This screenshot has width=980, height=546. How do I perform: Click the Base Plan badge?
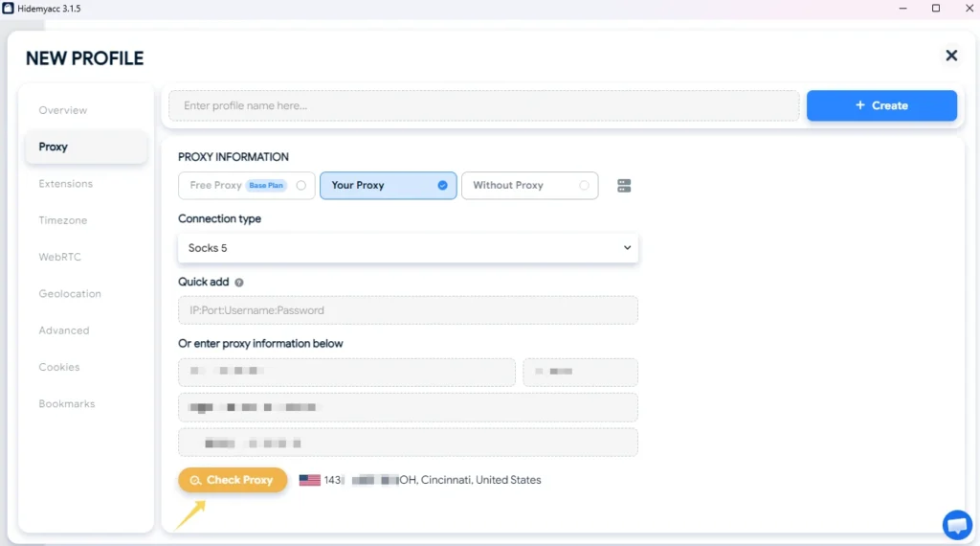point(266,186)
